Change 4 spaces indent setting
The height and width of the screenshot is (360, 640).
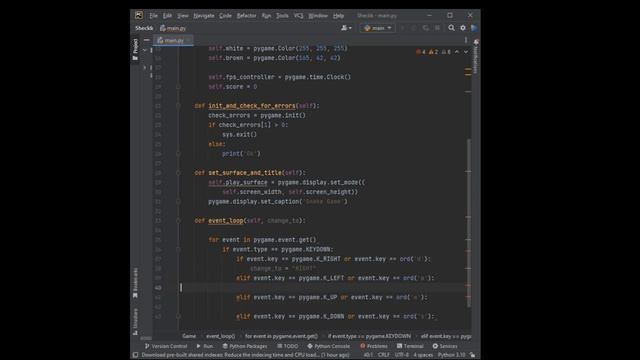(423, 355)
